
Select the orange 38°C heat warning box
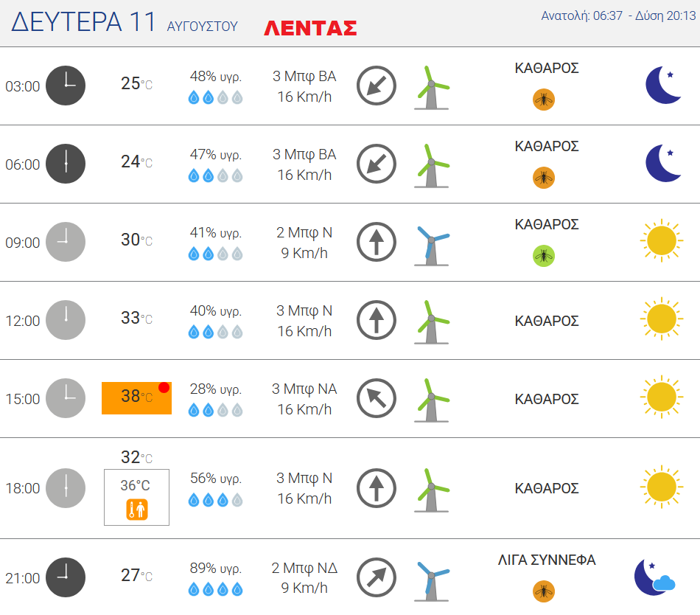click(136, 398)
